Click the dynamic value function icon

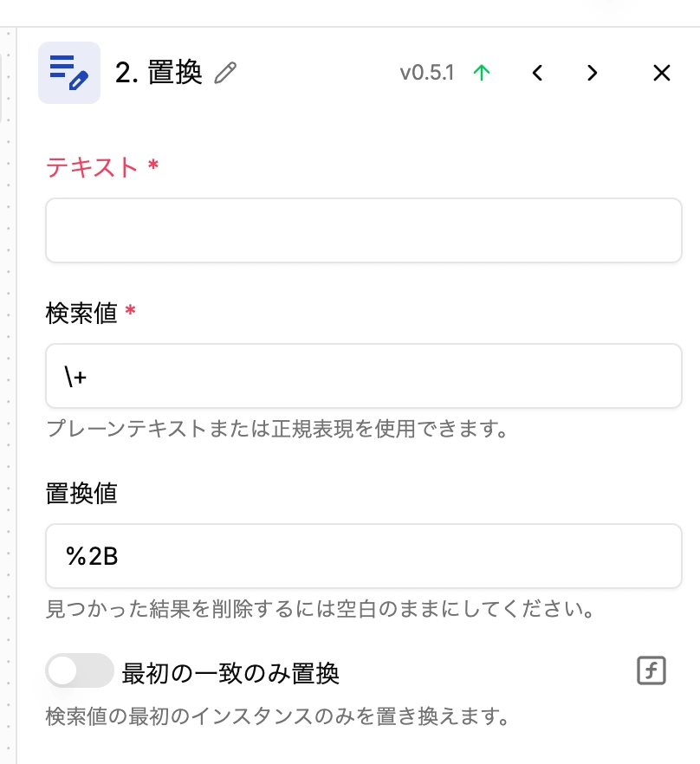651,670
